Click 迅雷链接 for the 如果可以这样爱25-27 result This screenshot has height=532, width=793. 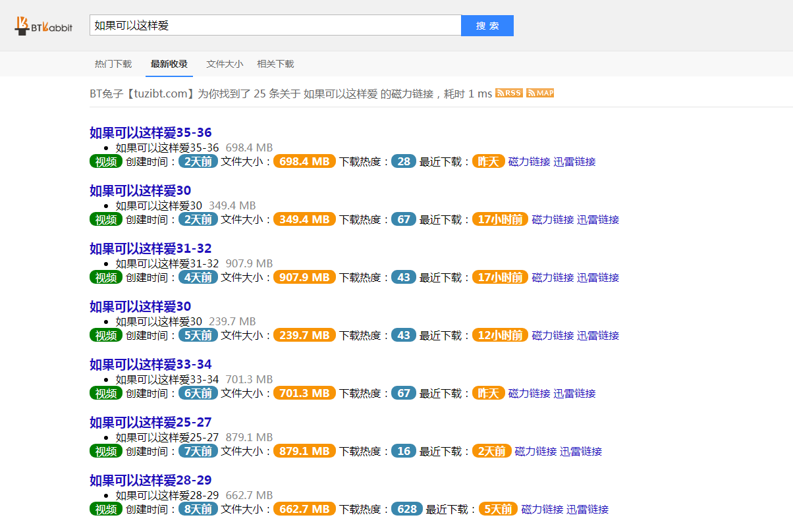coord(581,452)
